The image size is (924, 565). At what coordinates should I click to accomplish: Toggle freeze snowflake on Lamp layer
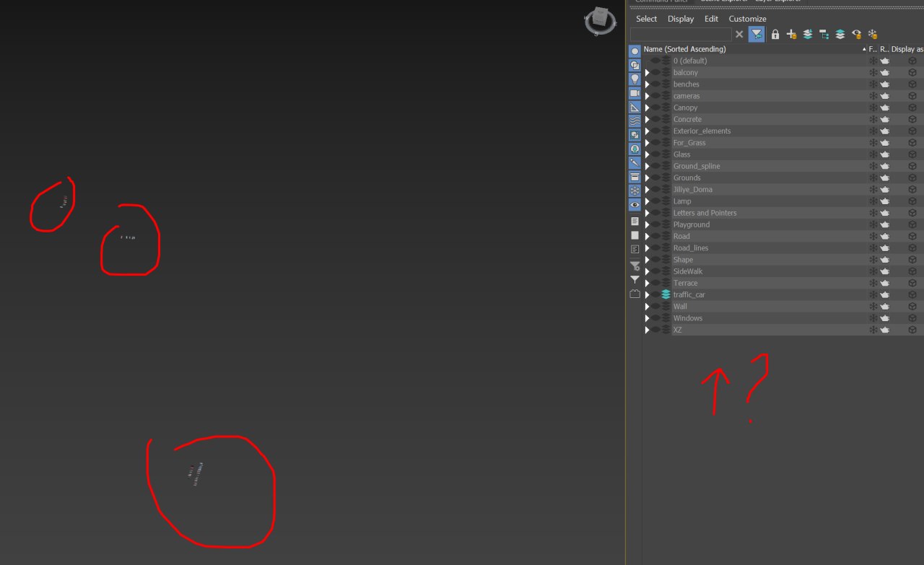tap(873, 201)
